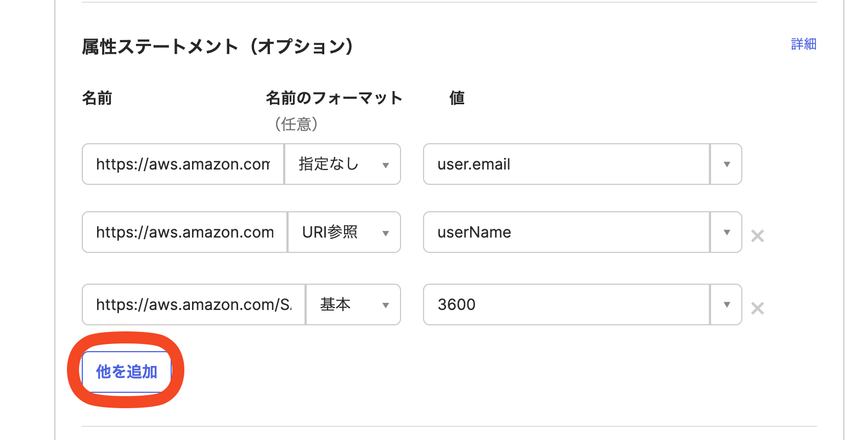The width and height of the screenshot is (868, 440).
Task: Click the 値 column label
Action: tap(457, 98)
